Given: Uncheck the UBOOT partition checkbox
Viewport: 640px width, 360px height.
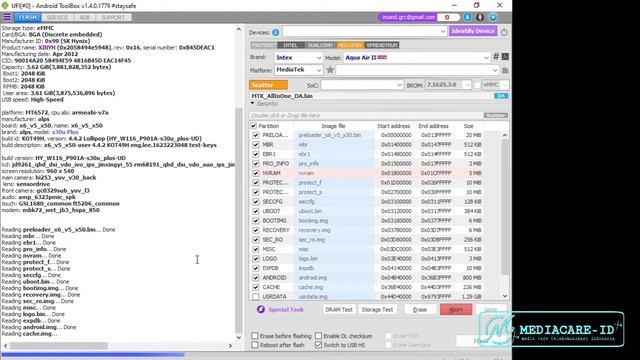Looking at the screenshot, I should (256, 211).
